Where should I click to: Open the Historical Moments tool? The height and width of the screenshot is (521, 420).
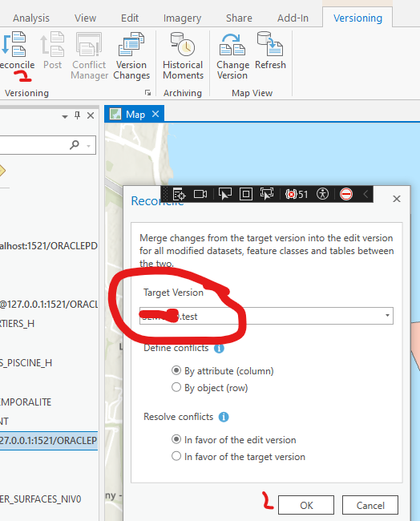tap(183, 56)
